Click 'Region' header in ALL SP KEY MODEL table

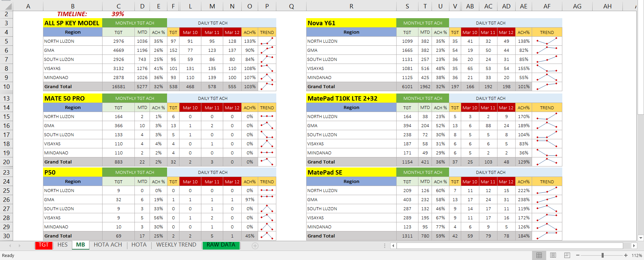(73, 32)
